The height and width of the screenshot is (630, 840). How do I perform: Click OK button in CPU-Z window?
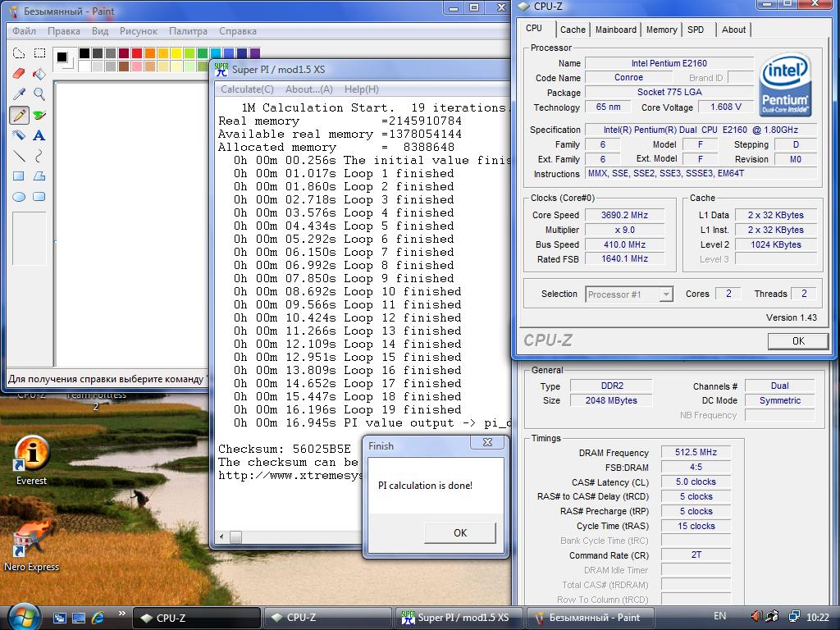tap(798, 341)
